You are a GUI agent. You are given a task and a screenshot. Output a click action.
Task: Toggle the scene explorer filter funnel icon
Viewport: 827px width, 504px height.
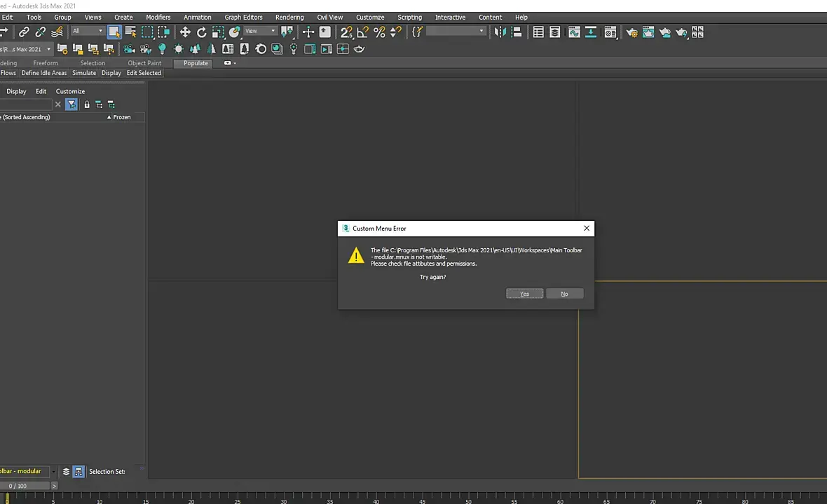pos(71,104)
